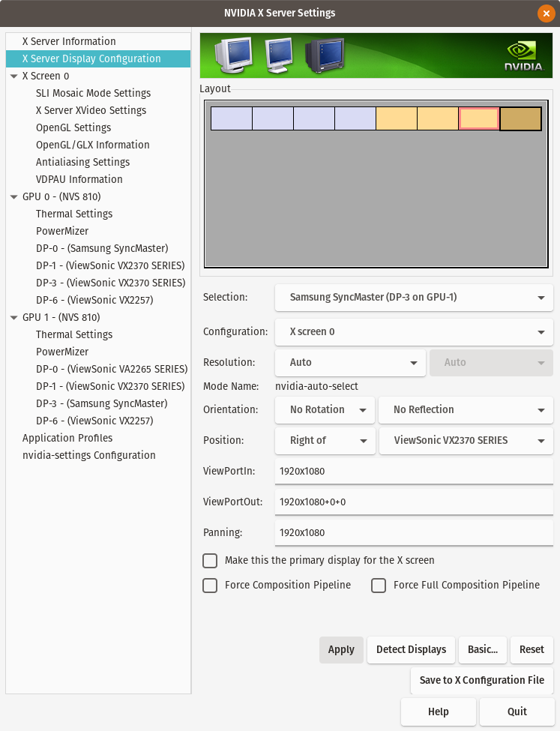Select the first lavender display in layout
This screenshot has width=560, height=731.
pyautogui.click(x=232, y=118)
